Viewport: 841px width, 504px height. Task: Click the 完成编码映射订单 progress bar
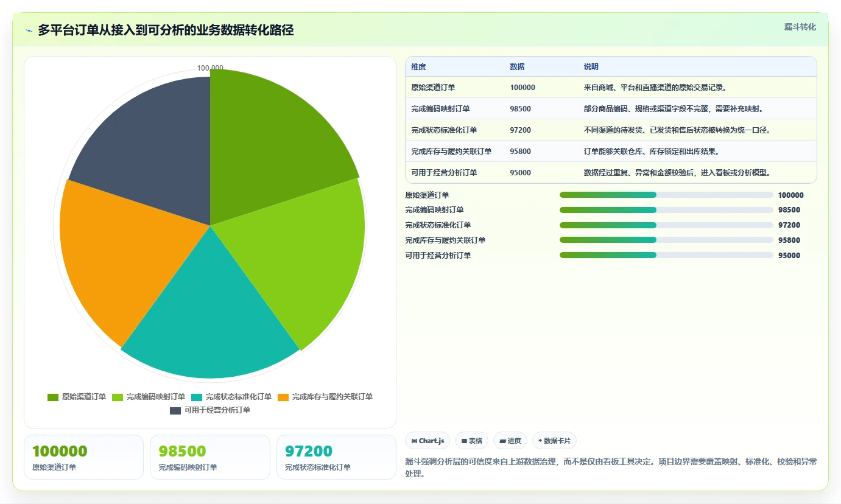pos(666,210)
